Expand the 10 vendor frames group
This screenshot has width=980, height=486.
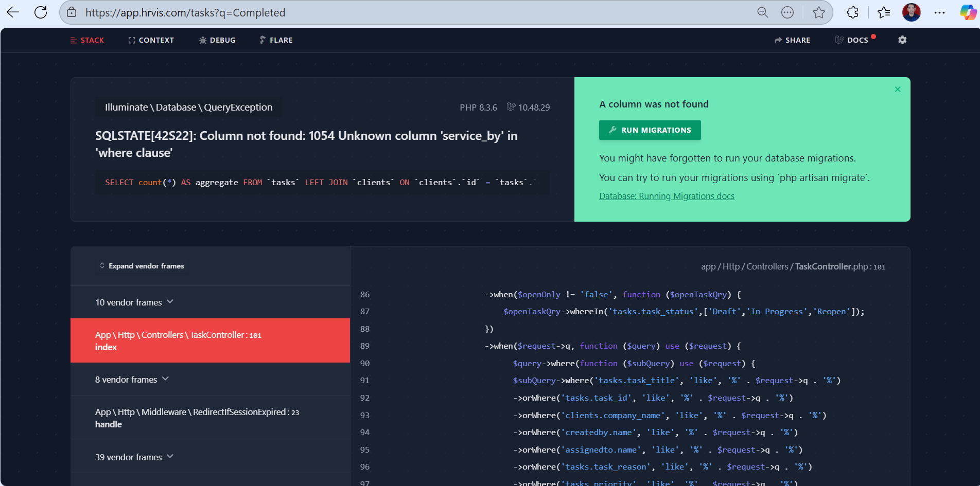point(134,302)
